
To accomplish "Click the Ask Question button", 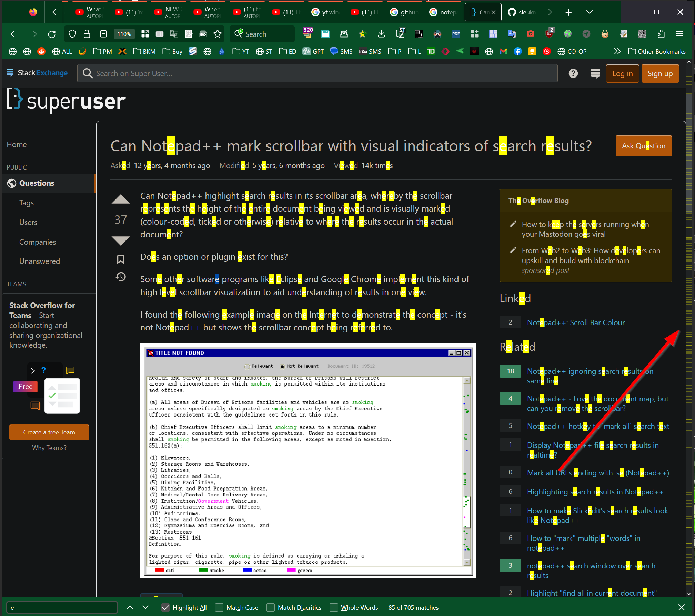I will pyautogui.click(x=643, y=146).
